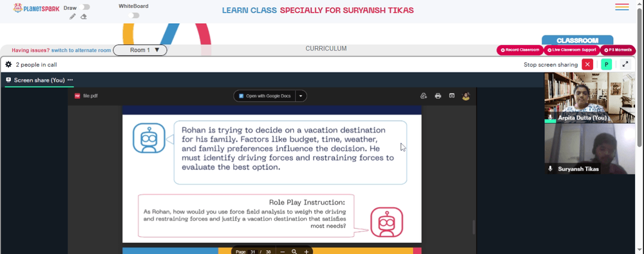The width and height of the screenshot is (644, 254).
Task: Select the pencil drawing tool
Action: tap(72, 17)
